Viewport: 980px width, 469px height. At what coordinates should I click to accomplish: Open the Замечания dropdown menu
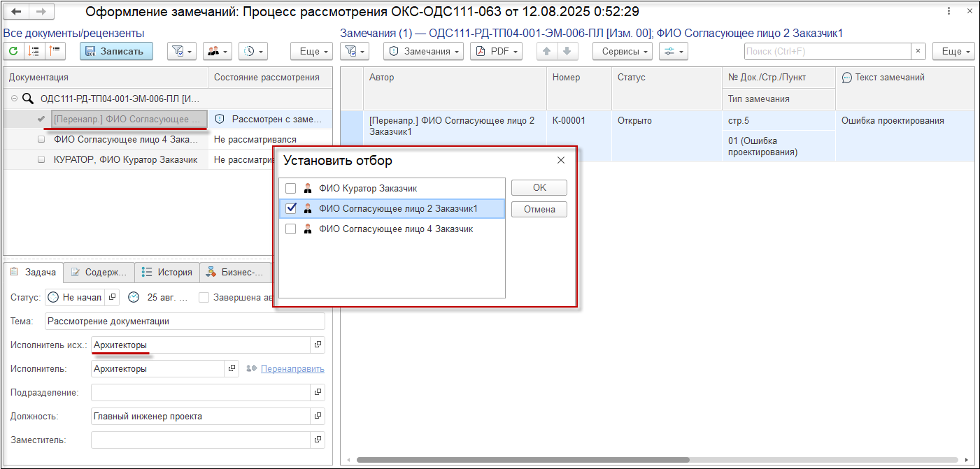[x=425, y=51]
